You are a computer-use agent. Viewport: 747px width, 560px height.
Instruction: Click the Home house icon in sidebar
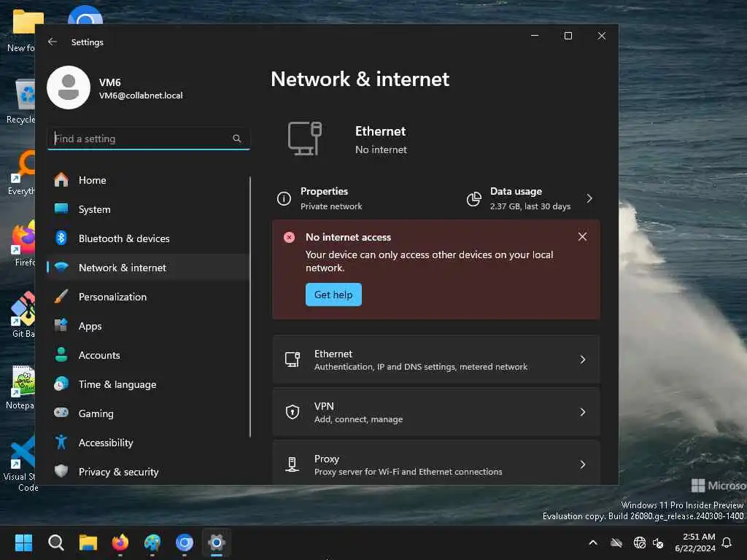[x=61, y=180]
